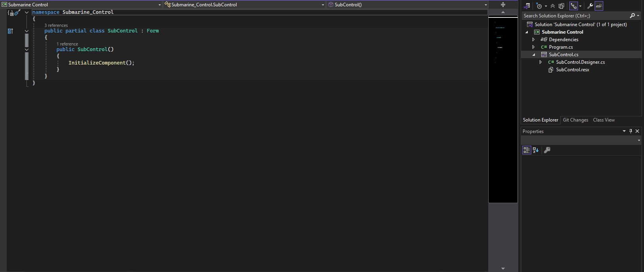
Task: Collapse the Submarine Control project node
Action: coord(527,32)
